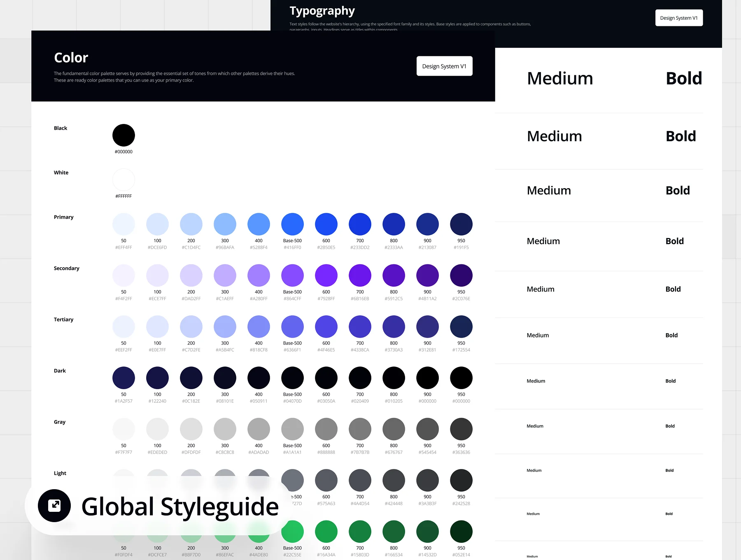This screenshot has height=560, width=741.
Task: Click the largest Medium sample in Typography
Action: [x=560, y=78]
